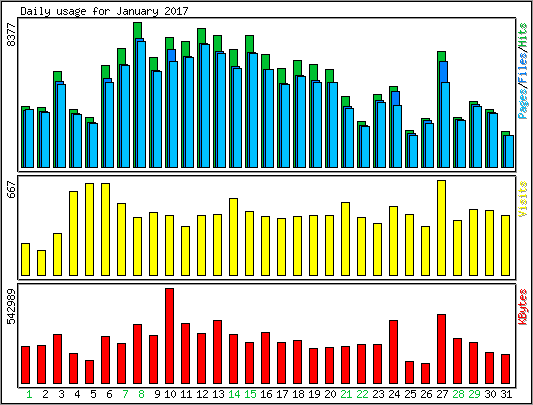Click day label 10 on the x-axis
The width and height of the screenshot is (533, 405).
170,394
